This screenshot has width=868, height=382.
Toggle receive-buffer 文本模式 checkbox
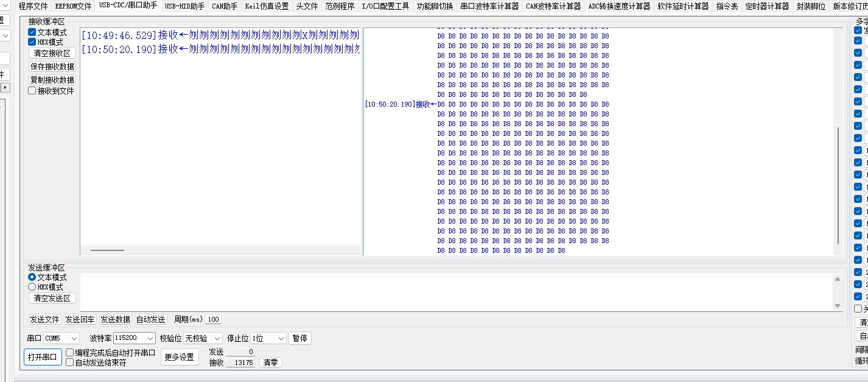point(32,32)
